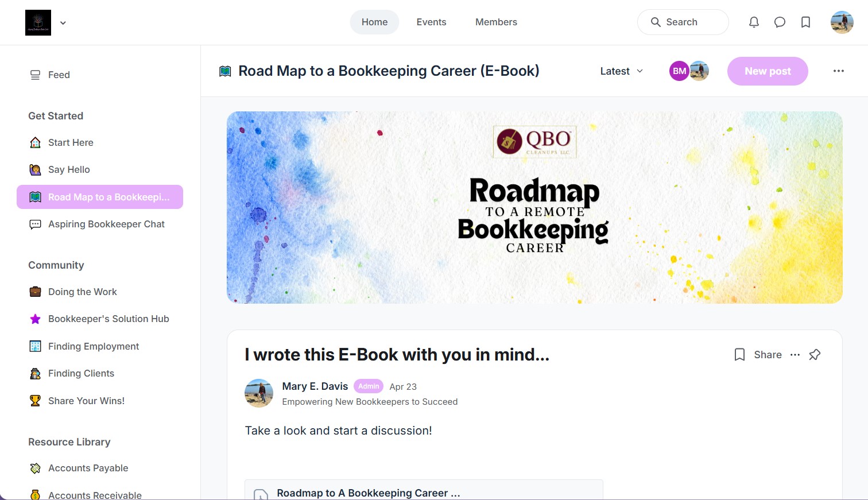The image size is (868, 500).
Task: Expand the community switcher chevron
Action: point(63,23)
